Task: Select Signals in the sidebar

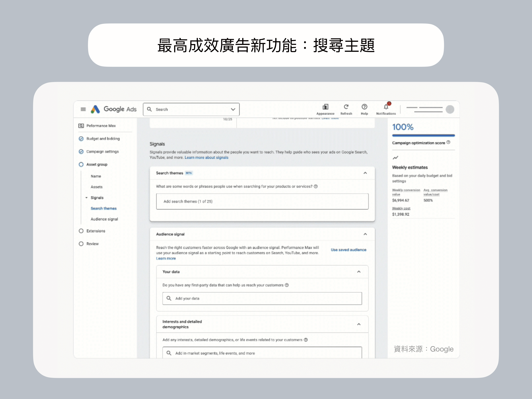Action: coord(97,198)
